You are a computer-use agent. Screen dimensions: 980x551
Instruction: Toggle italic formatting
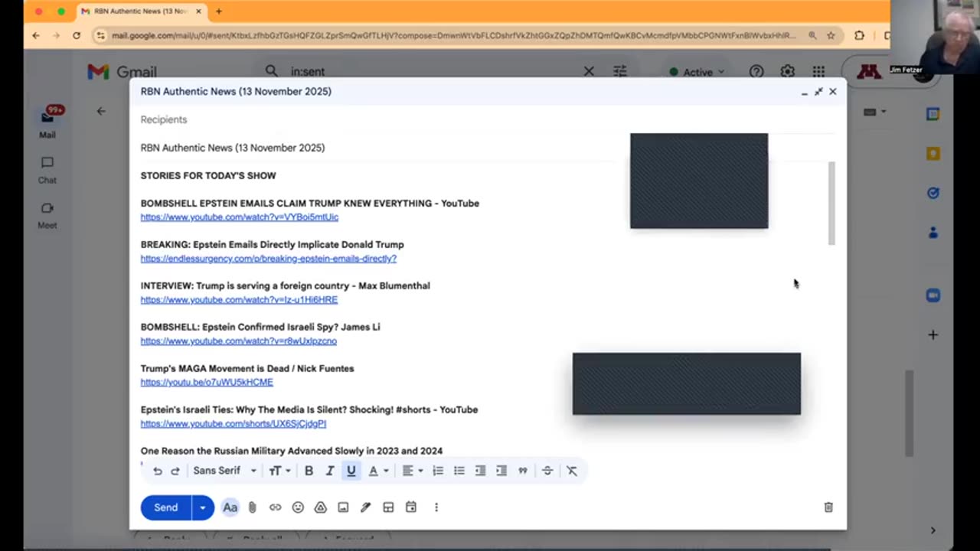(330, 471)
